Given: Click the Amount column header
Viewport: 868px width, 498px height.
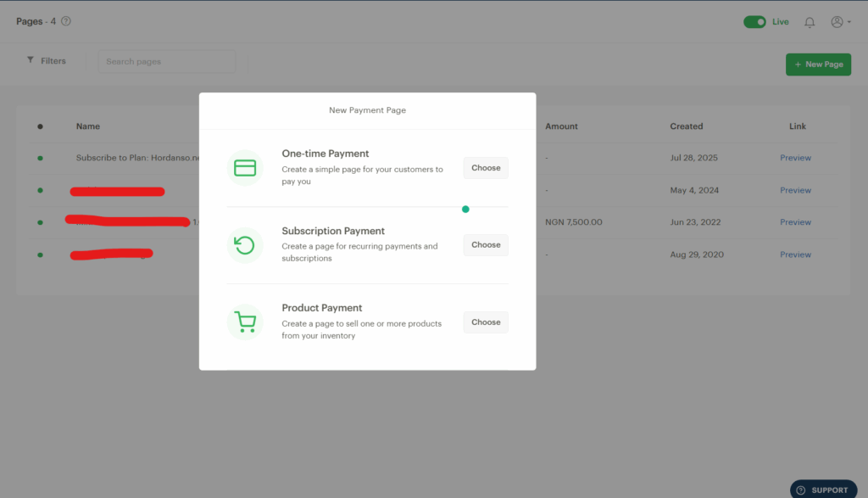Looking at the screenshot, I should (561, 126).
